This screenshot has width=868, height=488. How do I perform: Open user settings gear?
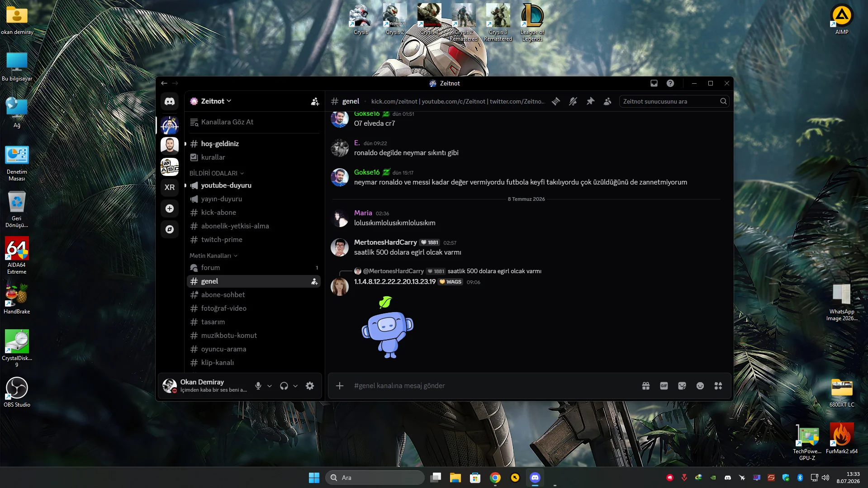(310, 386)
